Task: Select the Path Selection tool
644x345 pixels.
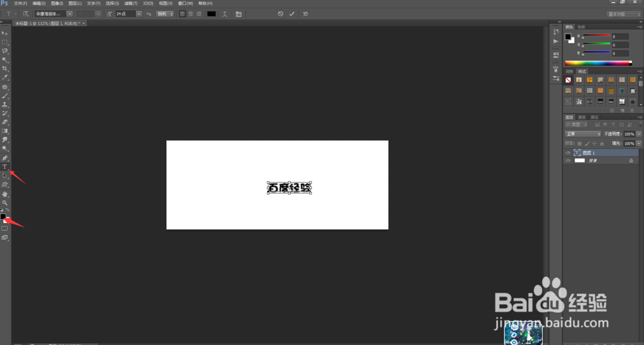Action: (5, 175)
